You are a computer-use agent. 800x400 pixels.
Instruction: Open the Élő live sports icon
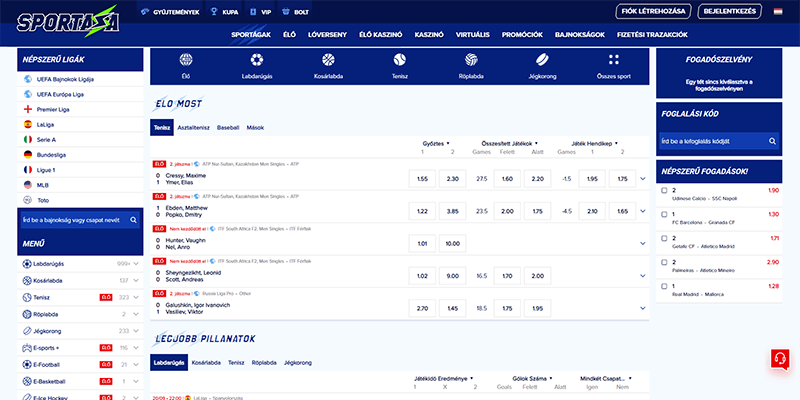186,60
